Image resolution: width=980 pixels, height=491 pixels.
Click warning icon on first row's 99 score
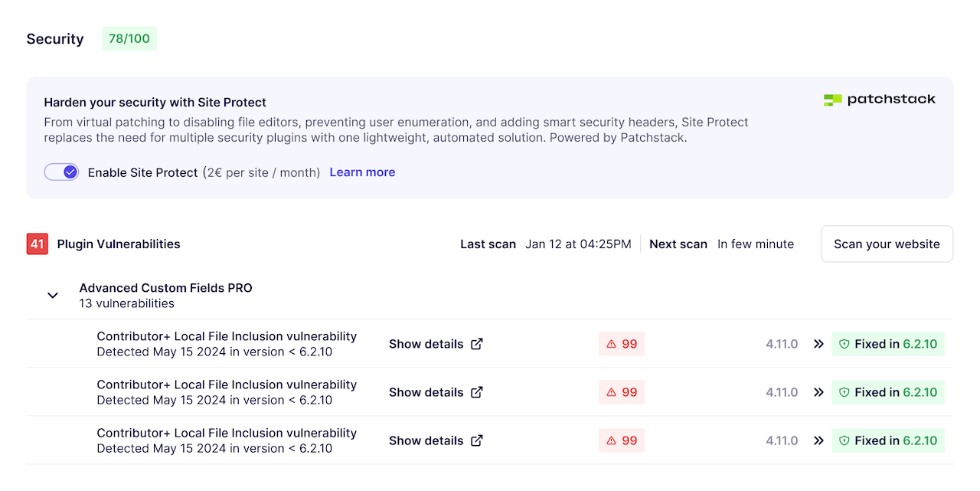click(611, 345)
